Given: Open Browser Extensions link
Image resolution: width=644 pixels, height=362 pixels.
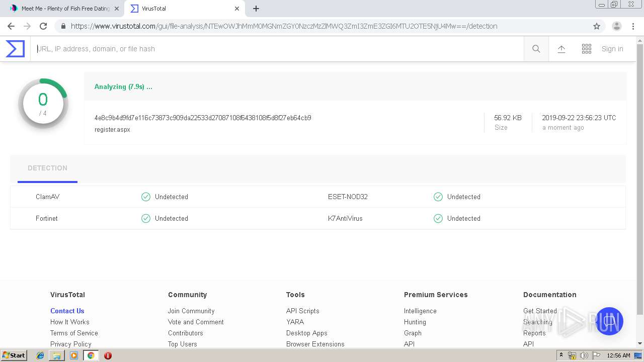Looking at the screenshot, I should [315, 344].
